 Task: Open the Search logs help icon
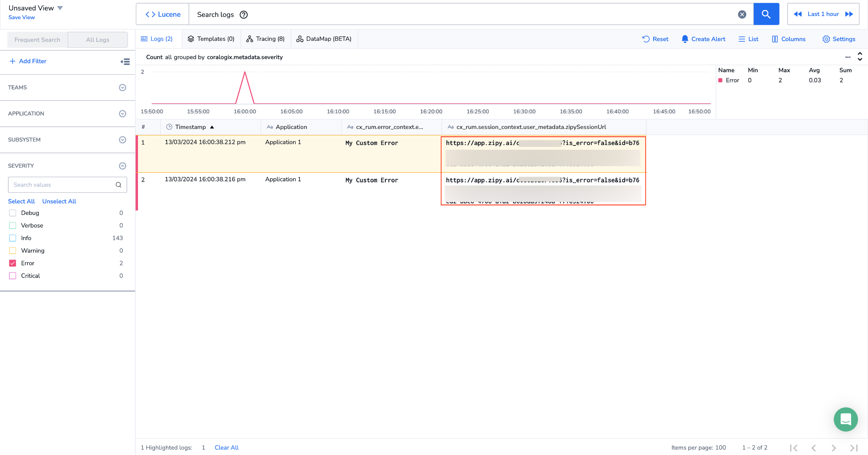click(x=244, y=15)
